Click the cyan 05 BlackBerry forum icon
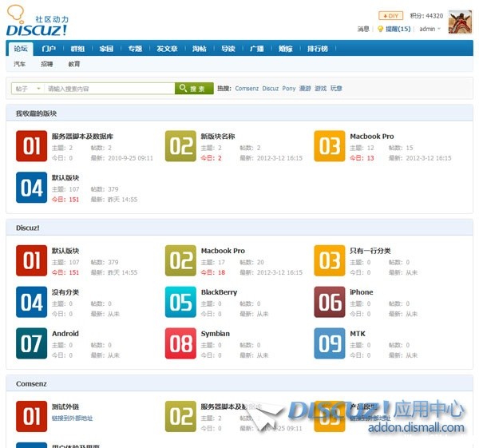The image size is (479, 448). coord(180,302)
